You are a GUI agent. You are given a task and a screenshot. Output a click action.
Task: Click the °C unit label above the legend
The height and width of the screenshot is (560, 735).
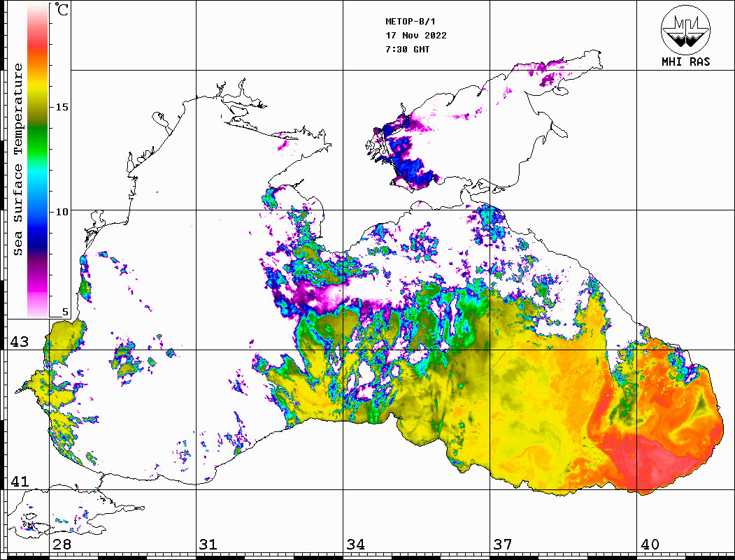(61, 9)
